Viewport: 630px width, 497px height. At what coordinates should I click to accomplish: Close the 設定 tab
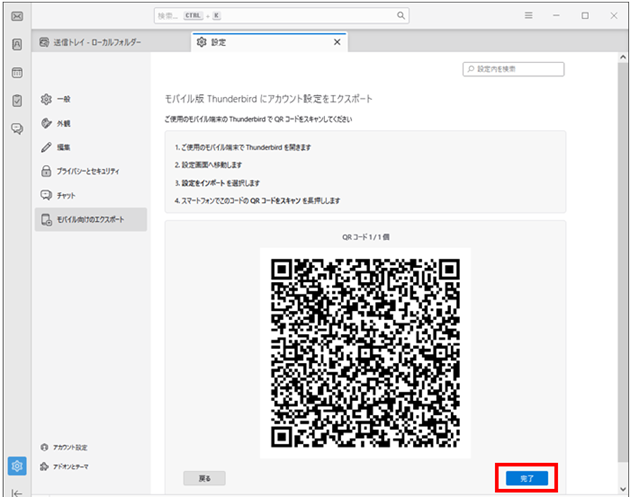pos(337,42)
